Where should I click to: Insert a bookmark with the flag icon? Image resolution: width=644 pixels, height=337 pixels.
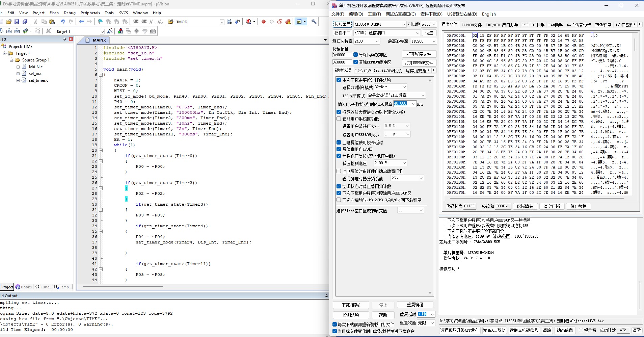point(100,22)
